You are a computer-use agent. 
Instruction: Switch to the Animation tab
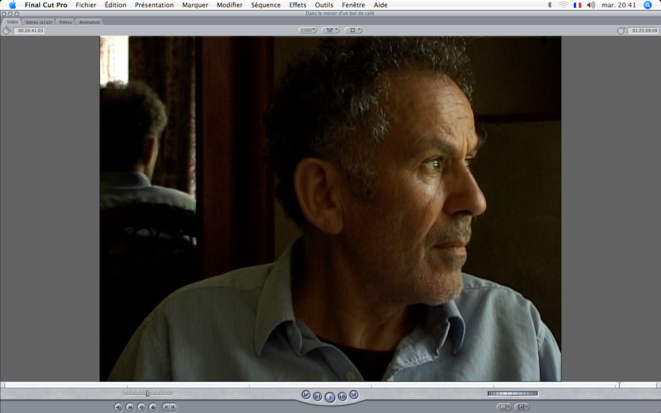pyautogui.click(x=89, y=22)
